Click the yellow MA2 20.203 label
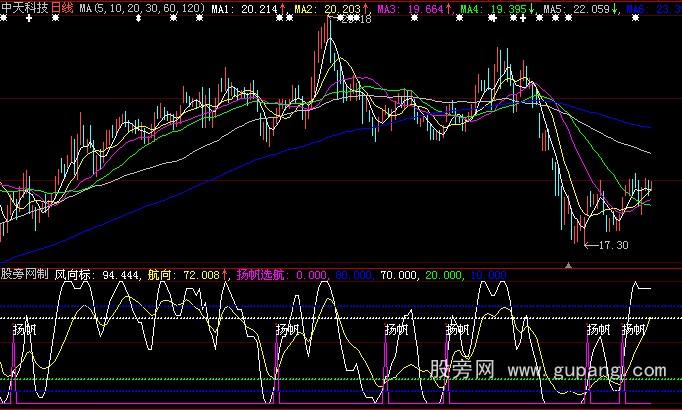Image resolution: width=682 pixels, height=410 pixels. 330,7
